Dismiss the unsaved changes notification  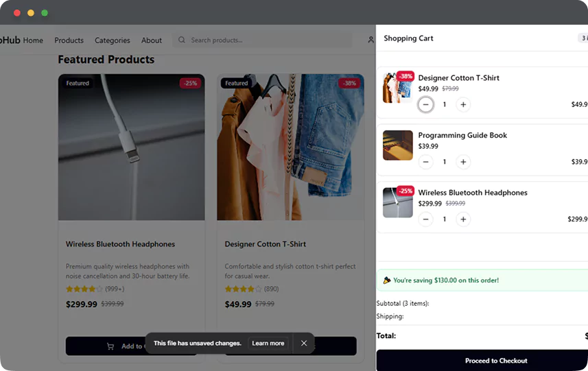(304, 343)
